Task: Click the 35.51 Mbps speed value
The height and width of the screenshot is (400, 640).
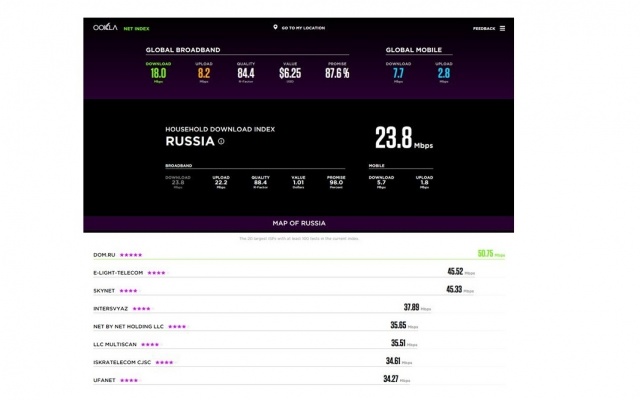Action: pos(404,343)
